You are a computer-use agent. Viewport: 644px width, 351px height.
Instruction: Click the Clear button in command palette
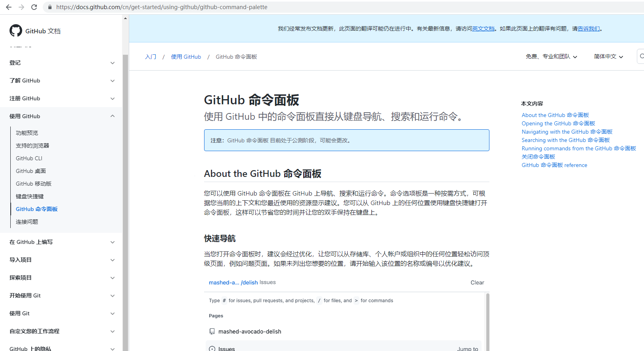pyautogui.click(x=477, y=282)
